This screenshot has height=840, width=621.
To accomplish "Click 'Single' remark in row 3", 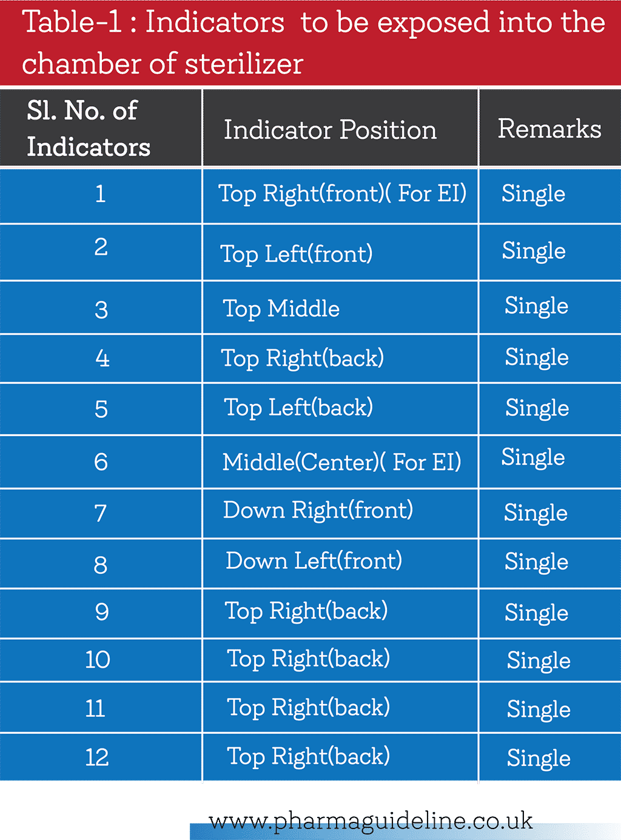I will tap(536, 306).
